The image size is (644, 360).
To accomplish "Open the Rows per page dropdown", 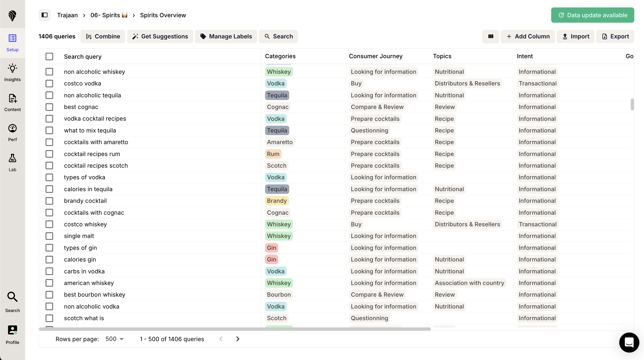I will pyautogui.click(x=114, y=339).
